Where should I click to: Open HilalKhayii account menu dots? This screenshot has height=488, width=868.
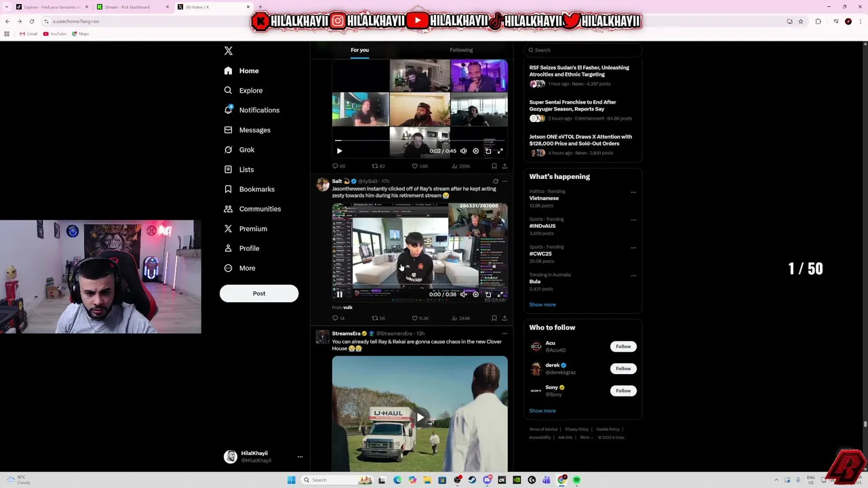(x=300, y=457)
